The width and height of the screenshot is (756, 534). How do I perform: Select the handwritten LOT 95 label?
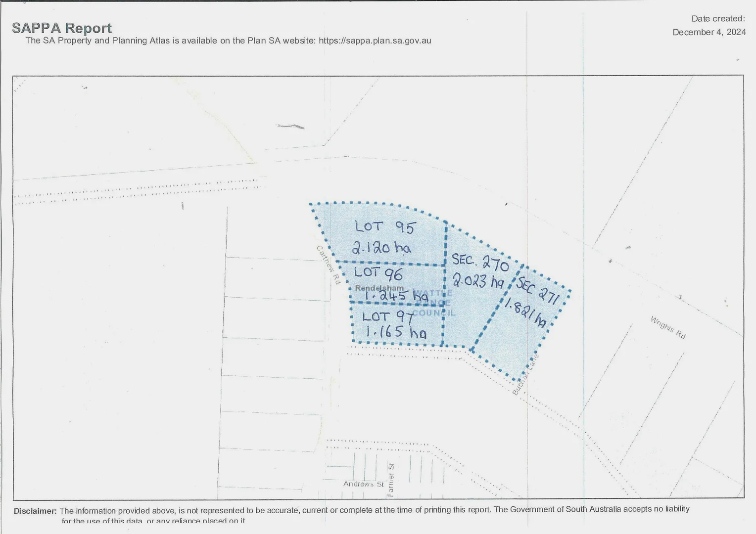tap(385, 227)
